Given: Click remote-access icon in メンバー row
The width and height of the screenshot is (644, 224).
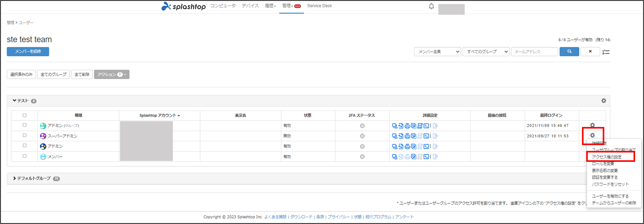Looking at the screenshot, I should point(395,157).
